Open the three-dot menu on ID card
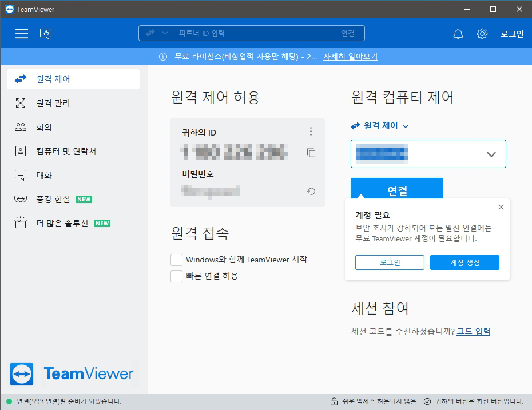Image resolution: width=532 pixels, height=410 pixels. click(x=311, y=132)
